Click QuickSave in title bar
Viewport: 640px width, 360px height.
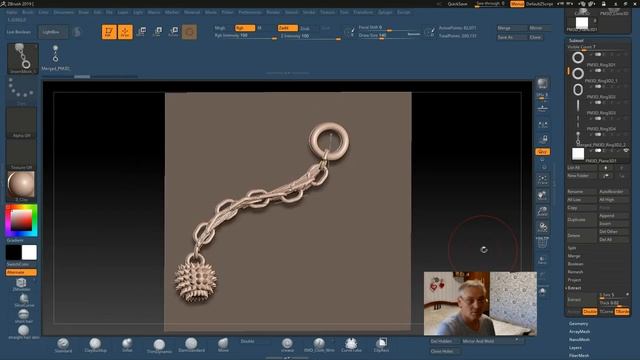point(458,4)
